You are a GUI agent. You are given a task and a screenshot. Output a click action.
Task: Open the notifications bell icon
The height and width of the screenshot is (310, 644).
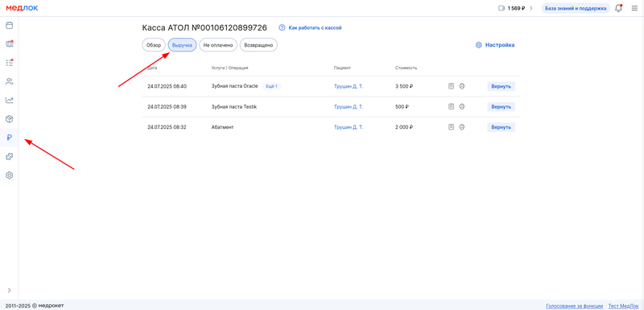point(618,8)
